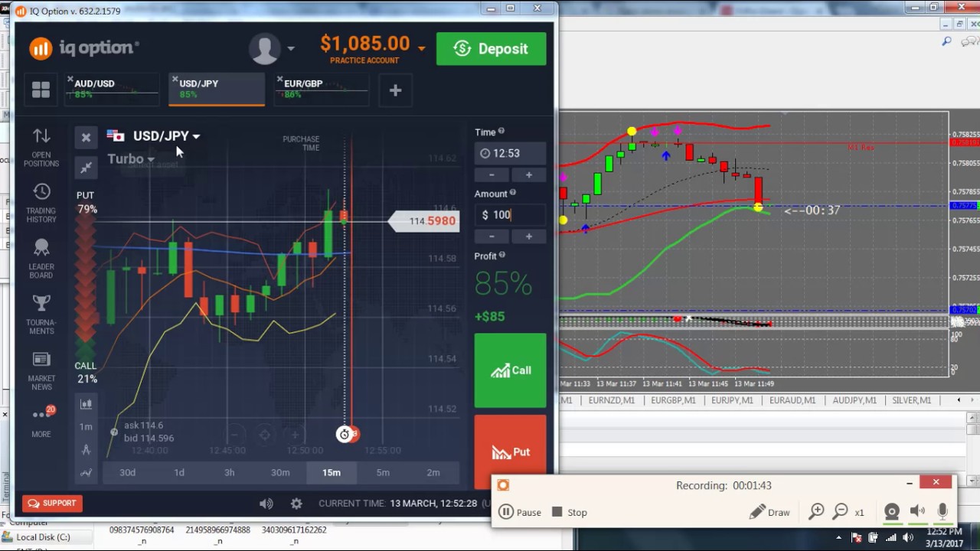
Task: Open Trading History in sidebar
Action: (x=41, y=203)
